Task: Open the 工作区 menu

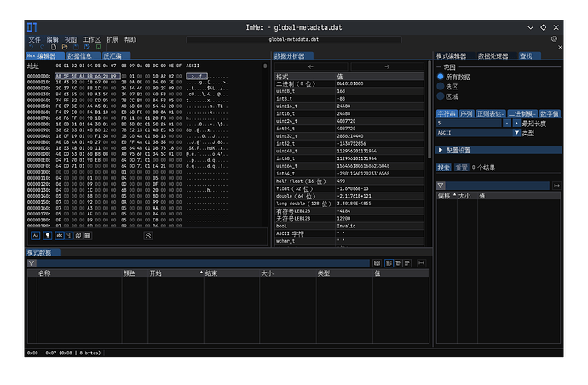Action: 91,39
